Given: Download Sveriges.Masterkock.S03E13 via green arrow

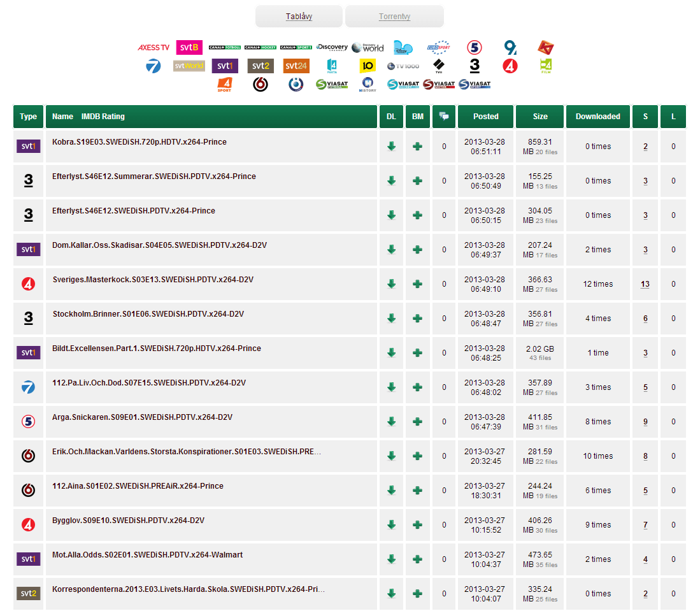Looking at the screenshot, I should pos(392,284).
